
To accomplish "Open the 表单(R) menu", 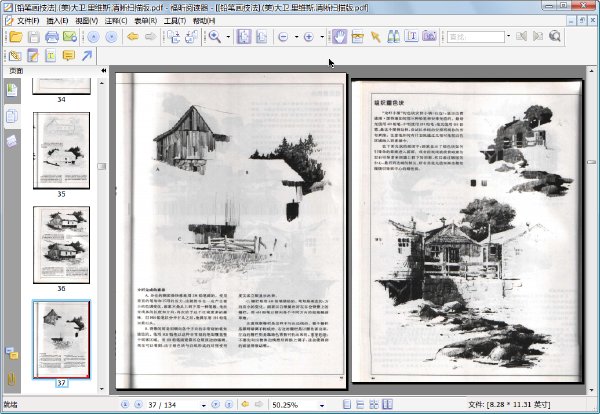I will click(146, 21).
